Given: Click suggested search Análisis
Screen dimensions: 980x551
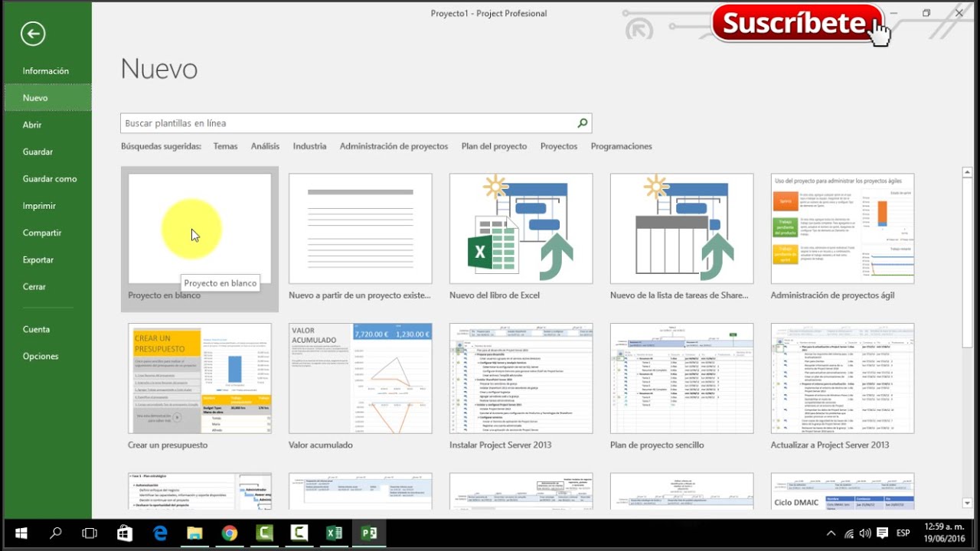Looking at the screenshot, I should (x=265, y=146).
